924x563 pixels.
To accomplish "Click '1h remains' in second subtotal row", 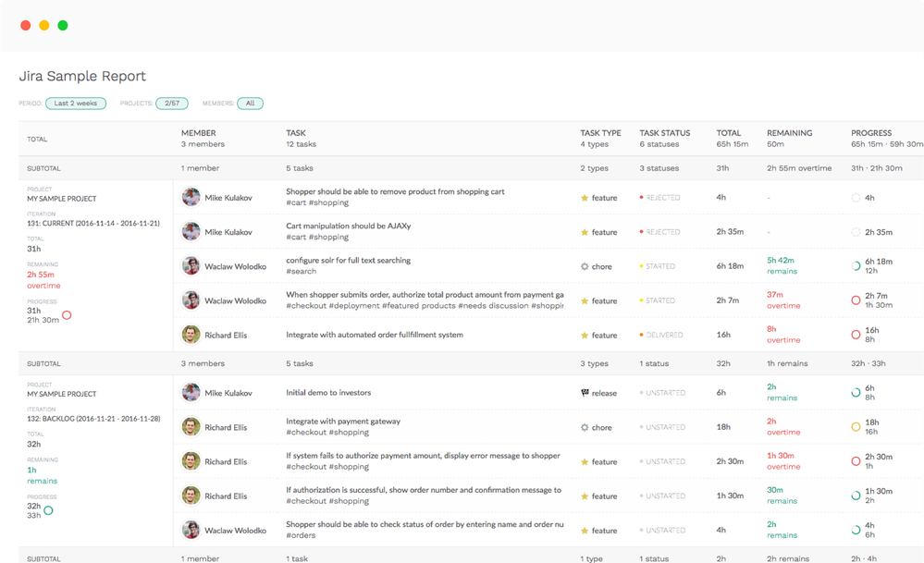I will (787, 363).
